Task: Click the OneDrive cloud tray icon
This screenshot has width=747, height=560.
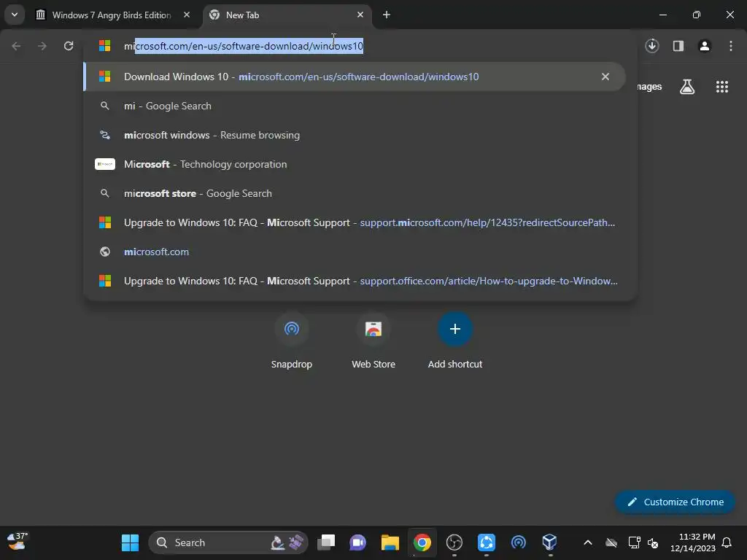Action: pyautogui.click(x=611, y=542)
